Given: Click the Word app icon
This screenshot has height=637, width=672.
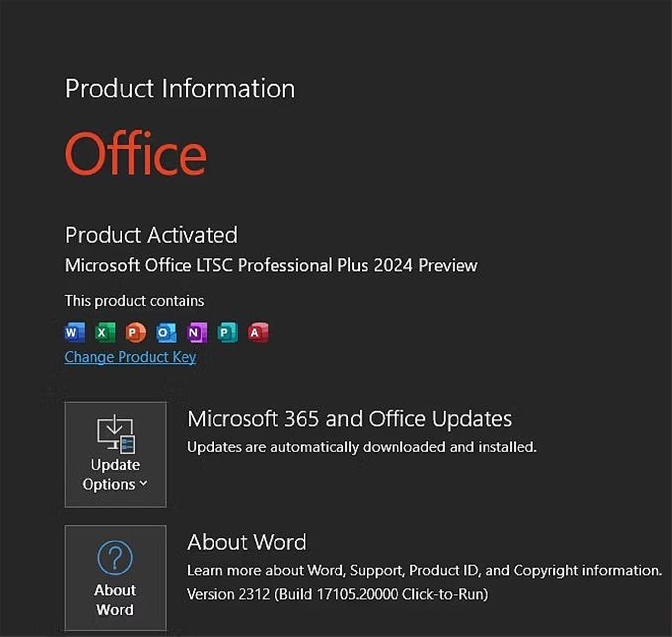Looking at the screenshot, I should click(x=75, y=333).
